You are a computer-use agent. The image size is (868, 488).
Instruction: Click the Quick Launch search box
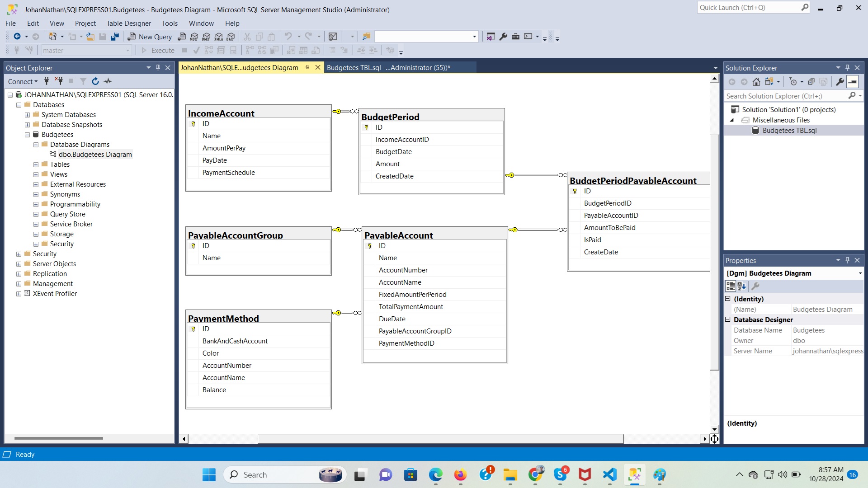click(748, 8)
